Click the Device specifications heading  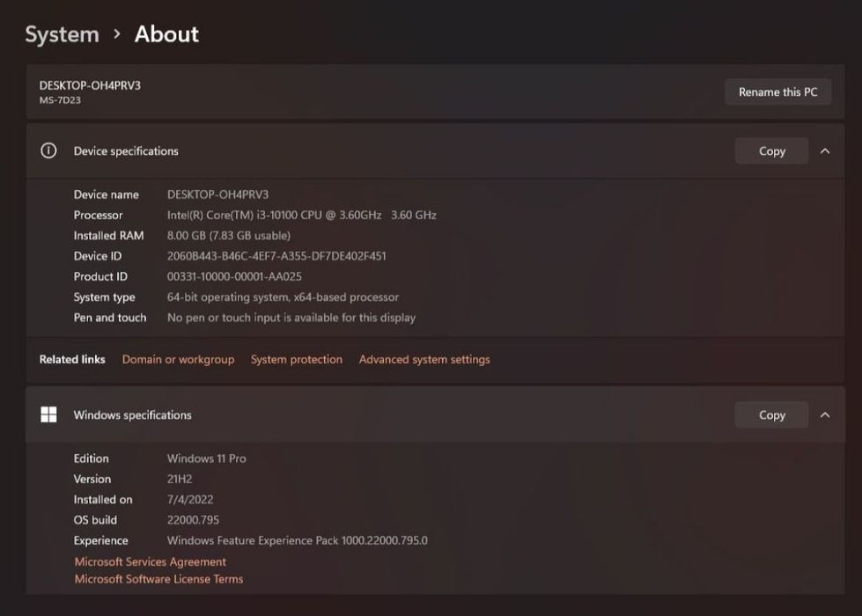pyautogui.click(x=126, y=151)
